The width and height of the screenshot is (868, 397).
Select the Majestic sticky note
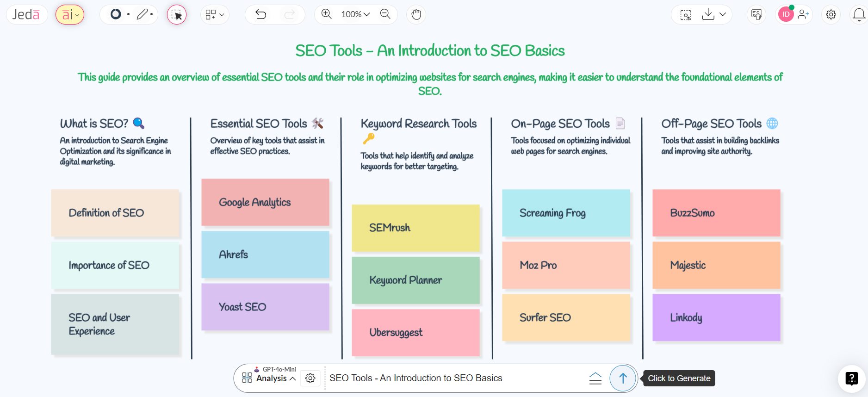[x=717, y=265]
